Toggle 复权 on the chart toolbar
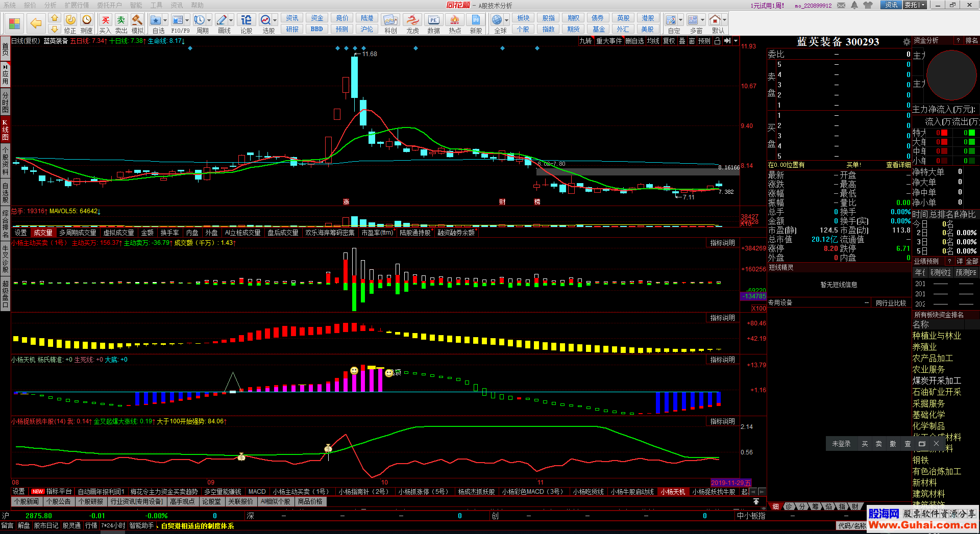Image resolution: width=980 pixels, height=534 pixels. coord(669,41)
